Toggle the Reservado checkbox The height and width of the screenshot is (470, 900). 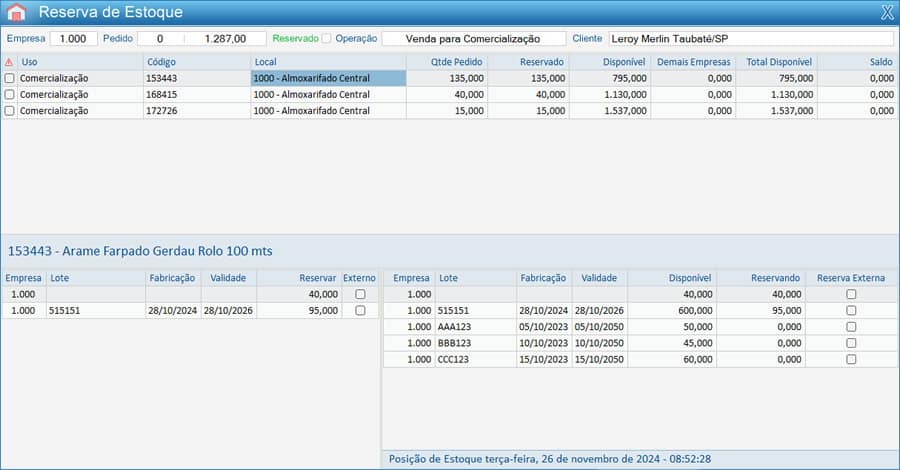(x=326, y=38)
